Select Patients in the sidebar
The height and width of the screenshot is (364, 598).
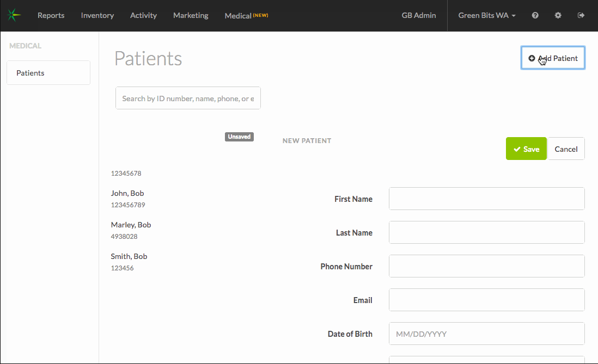(x=48, y=73)
